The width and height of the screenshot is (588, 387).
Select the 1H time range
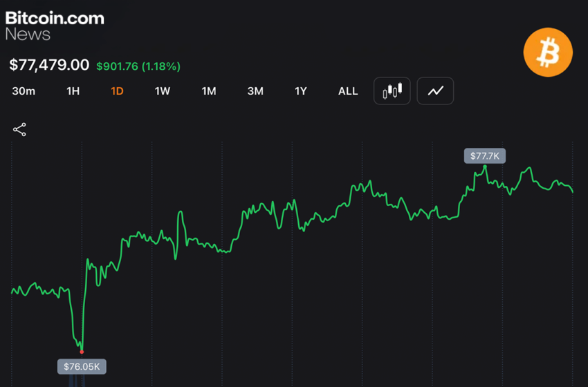pos(73,91)
